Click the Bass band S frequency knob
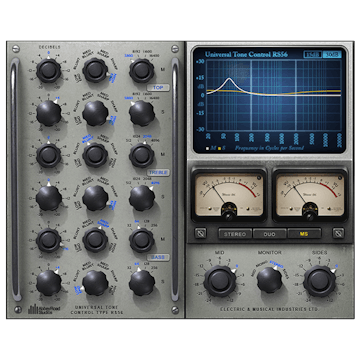The width and height of the screenshot is (360, 360). pos(142,283)
